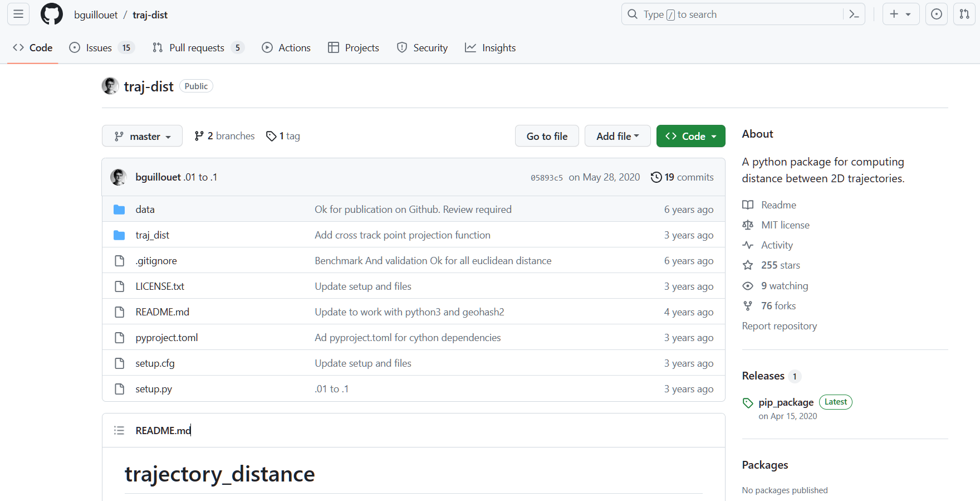Open the Add file dropdown
Viewport: 980px width, 501px height.
[x=617, y=136]
